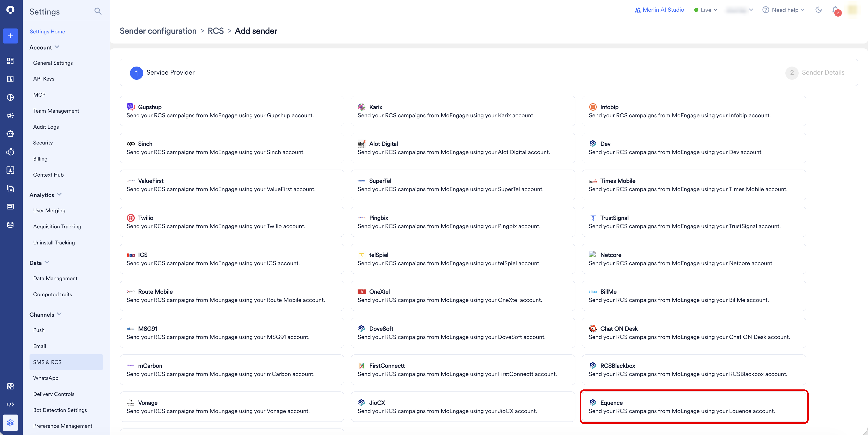
Task: Click the settings gear icon in left rail
Action: [10, 423]
